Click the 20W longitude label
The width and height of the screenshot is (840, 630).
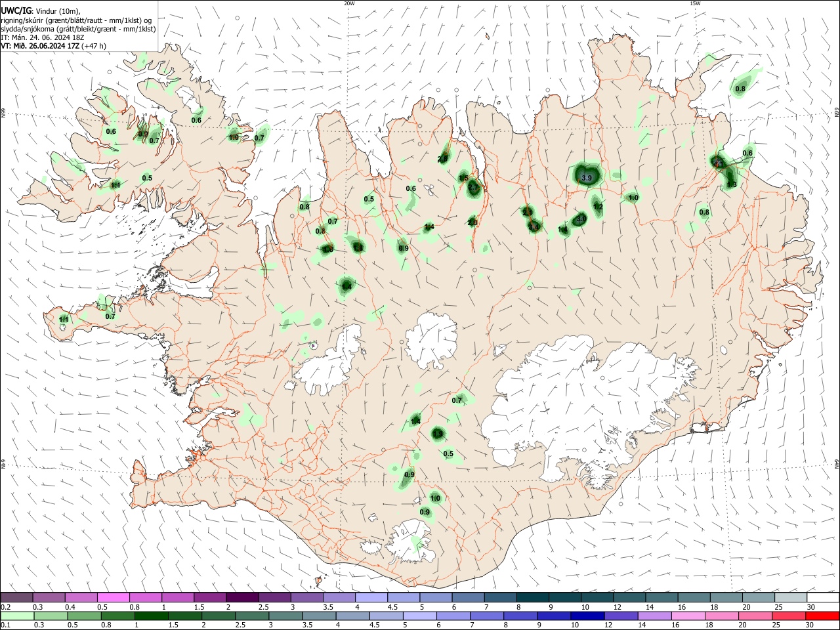[349, 3]
